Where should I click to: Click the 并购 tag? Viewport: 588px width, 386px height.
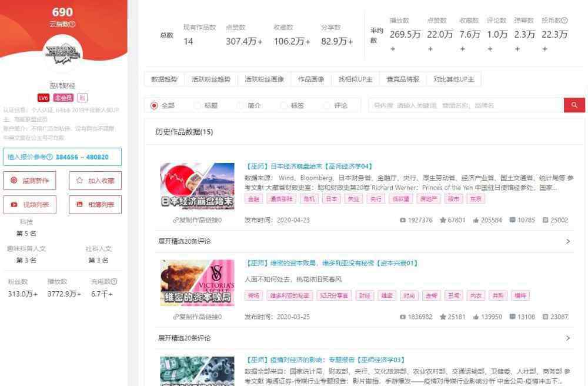[x=498, y=295]
